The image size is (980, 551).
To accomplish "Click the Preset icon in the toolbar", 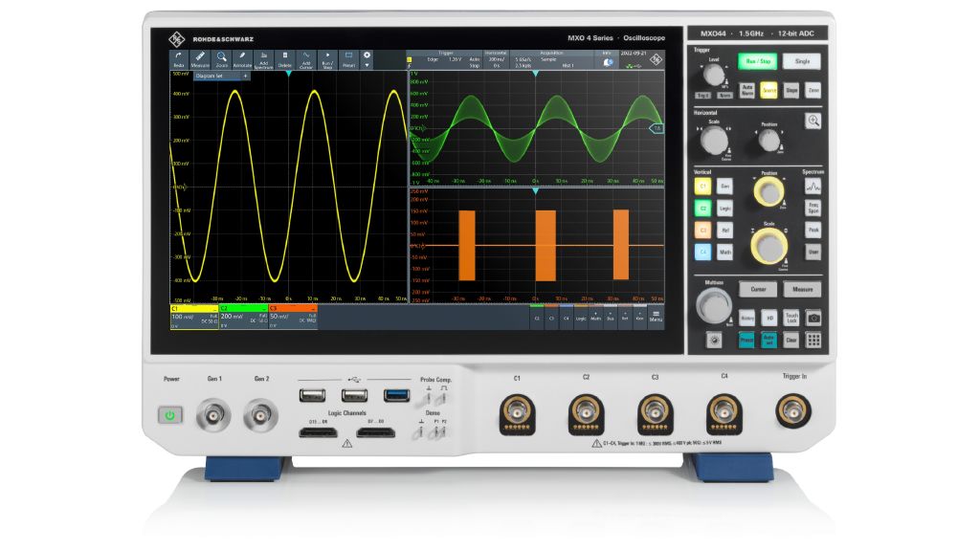I will coord(350,59).
